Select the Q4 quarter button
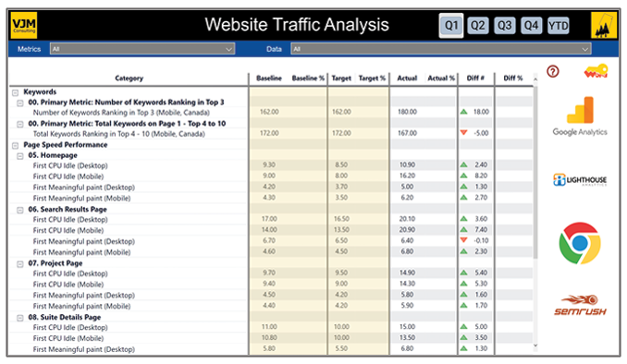Screen dimensions: 627x364 531,26
